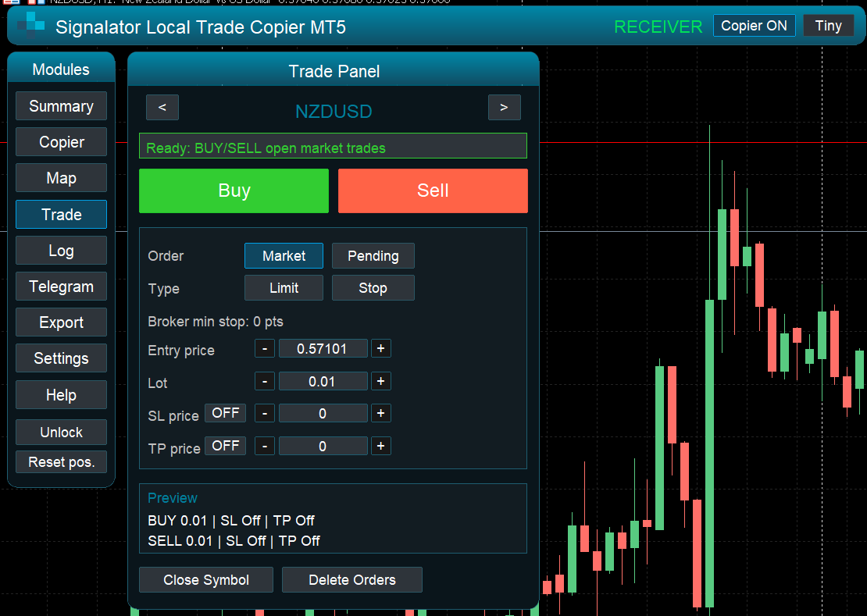
Task: Toggle the Copier ON button
Action: click(754, 26)
